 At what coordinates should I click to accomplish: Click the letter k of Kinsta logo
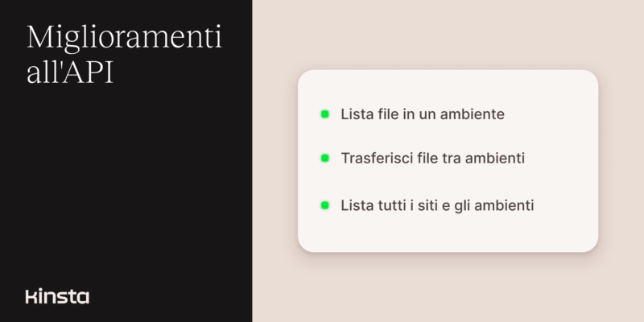click(x=30, y=296)
